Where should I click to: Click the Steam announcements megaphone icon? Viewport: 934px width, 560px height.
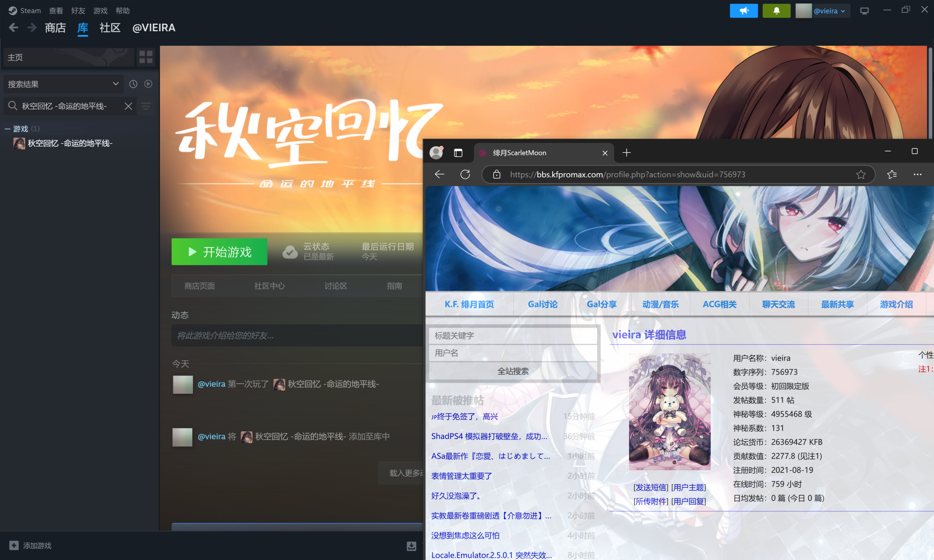pyautogui.click(x=743, y=11)
